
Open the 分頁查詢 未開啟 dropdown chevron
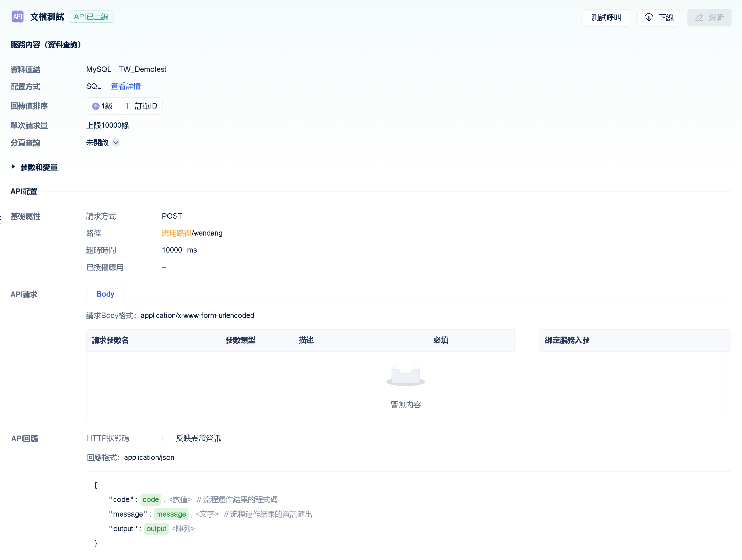click(116, 143)
